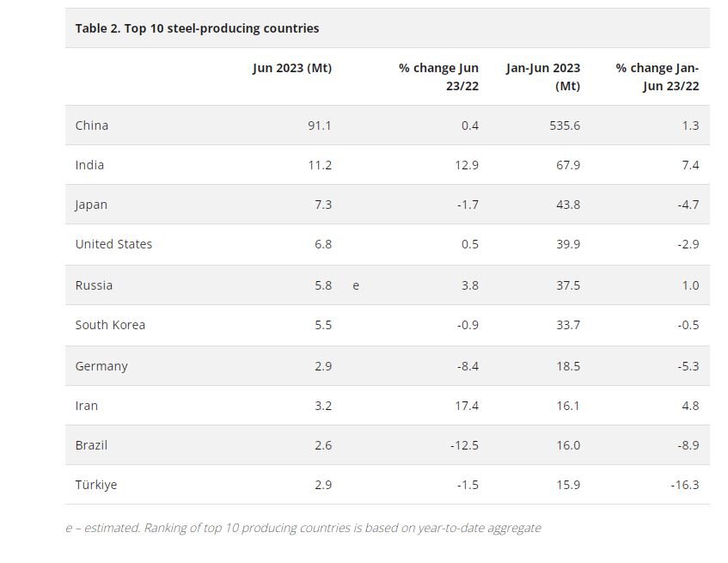
Task: Click the China row label
Action: 92,125
